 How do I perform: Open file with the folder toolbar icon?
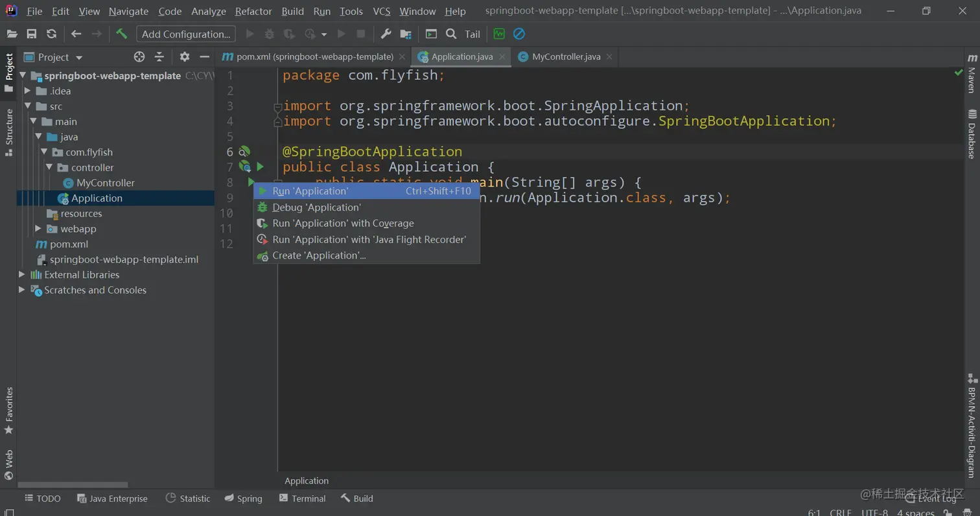point(12,34)
